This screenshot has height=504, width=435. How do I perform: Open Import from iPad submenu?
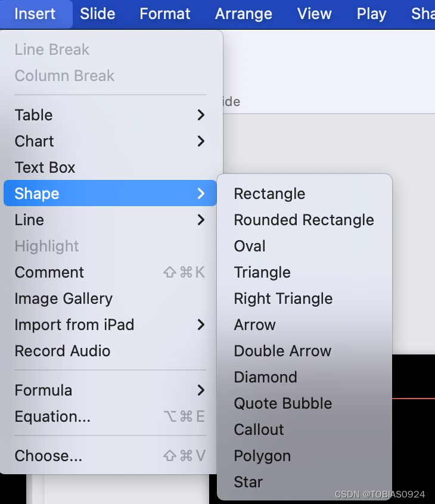tap(74, 325)
